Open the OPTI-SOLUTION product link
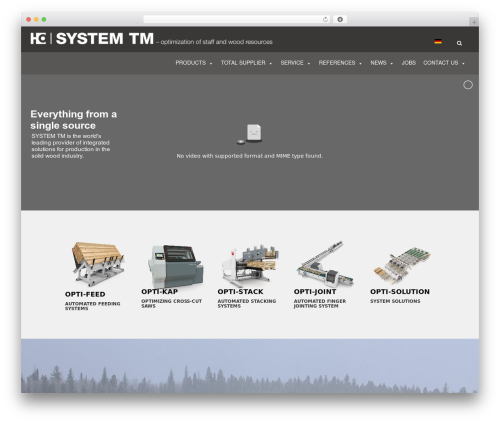500x423 pixels. (x=400, y=292)
